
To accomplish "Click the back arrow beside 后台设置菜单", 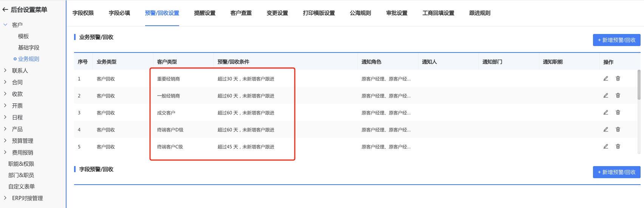I will tap(5, 10).
